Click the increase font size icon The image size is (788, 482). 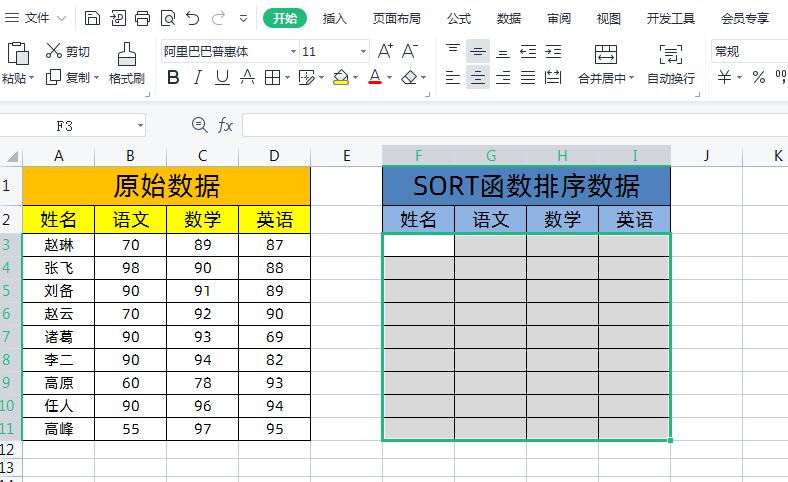(386, 51)
